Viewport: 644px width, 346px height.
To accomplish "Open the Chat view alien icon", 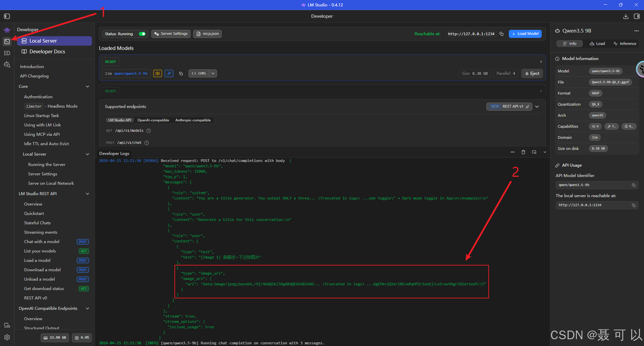I will click(x=7, y=30).
